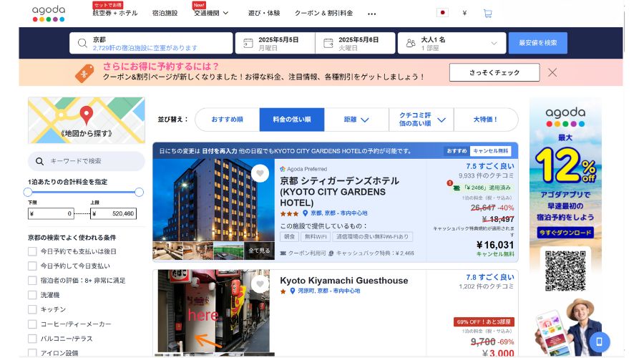Open the 航空券 + ホテル menu

115,13
